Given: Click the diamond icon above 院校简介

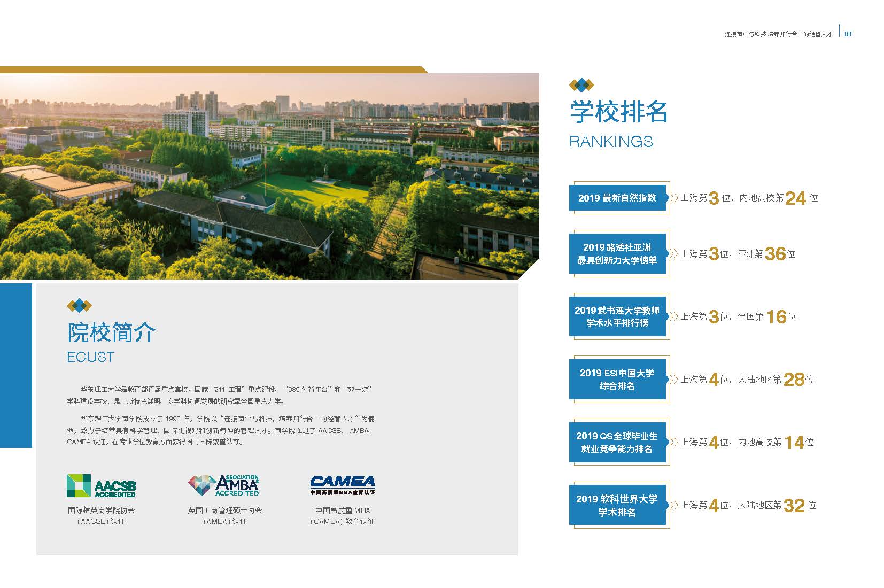Looking at the screenshot, I should 79,306.
